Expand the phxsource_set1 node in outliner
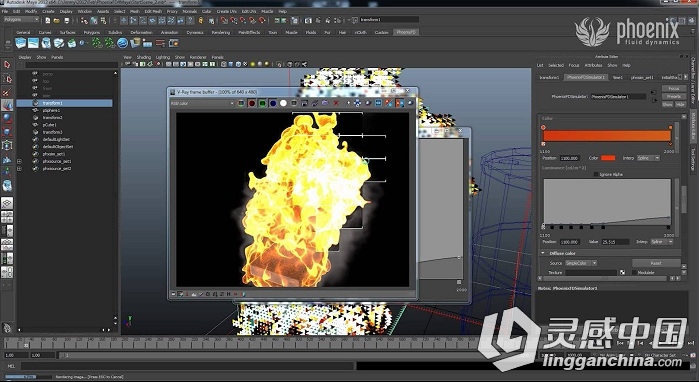Image resolution: width=699 pixels, height=382 pixels. [19, 161]
